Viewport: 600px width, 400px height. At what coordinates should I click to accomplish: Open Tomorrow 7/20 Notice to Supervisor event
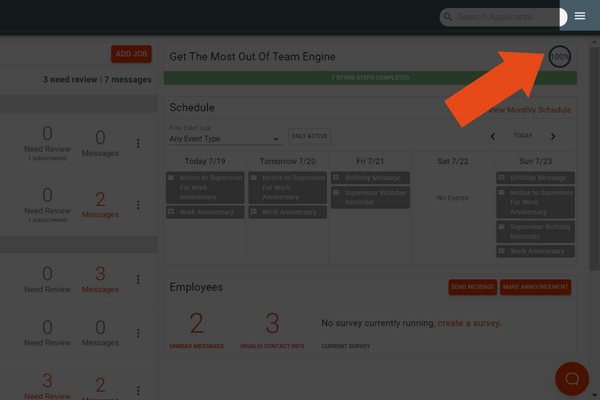[x=288, y=188]
